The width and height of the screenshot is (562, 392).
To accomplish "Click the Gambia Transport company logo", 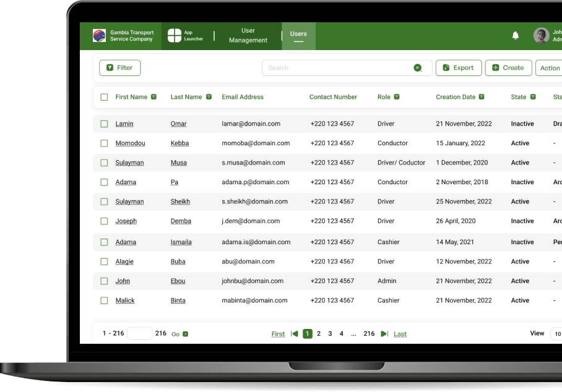I will (x=99, y=36).
